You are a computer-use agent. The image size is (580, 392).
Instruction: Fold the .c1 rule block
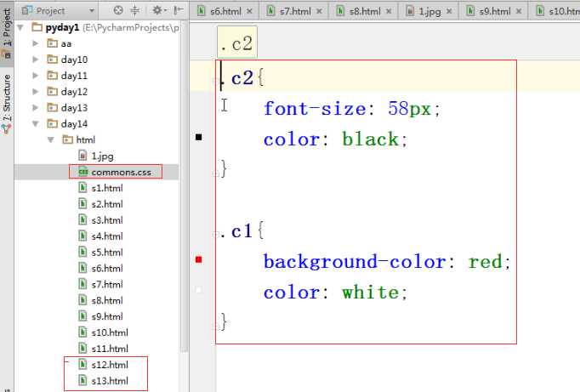[x=216, y=234]
